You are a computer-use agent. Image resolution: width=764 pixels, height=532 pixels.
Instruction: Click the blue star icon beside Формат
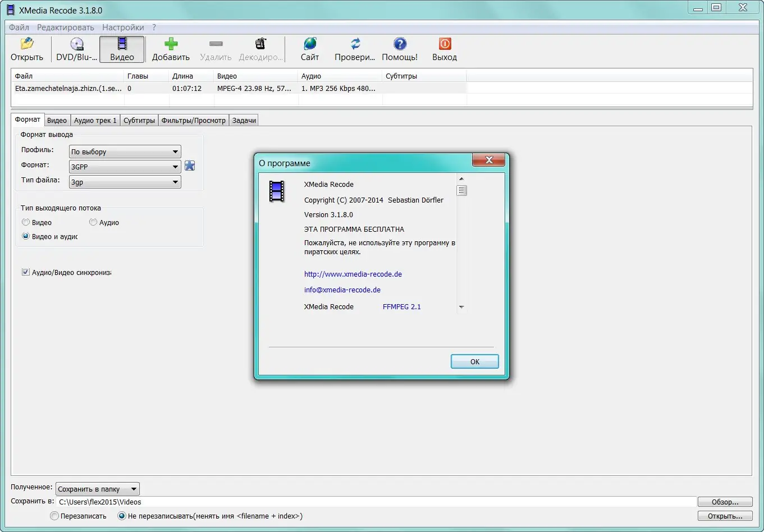(190, 166)
